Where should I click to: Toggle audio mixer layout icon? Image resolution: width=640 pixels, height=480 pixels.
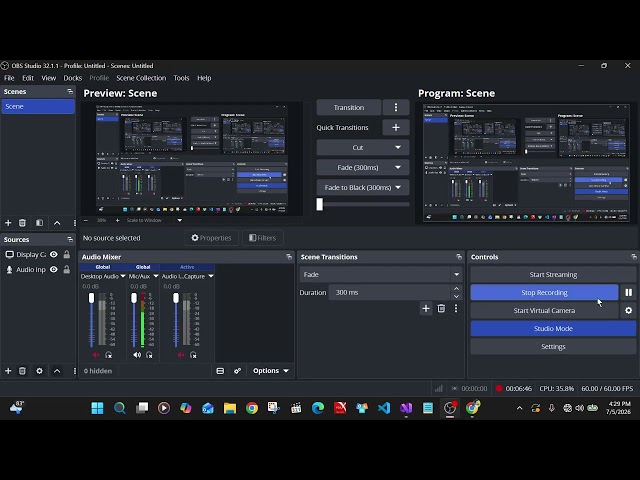point(220,371)
